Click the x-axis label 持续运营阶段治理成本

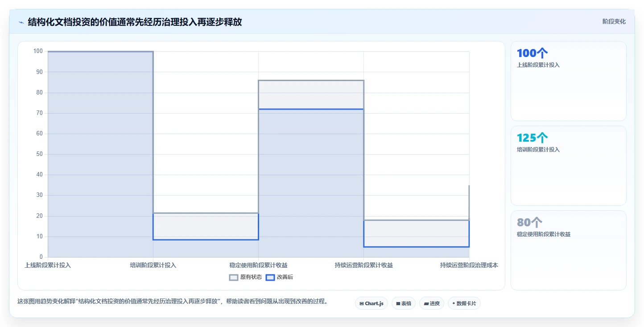[x=469, y=265]
